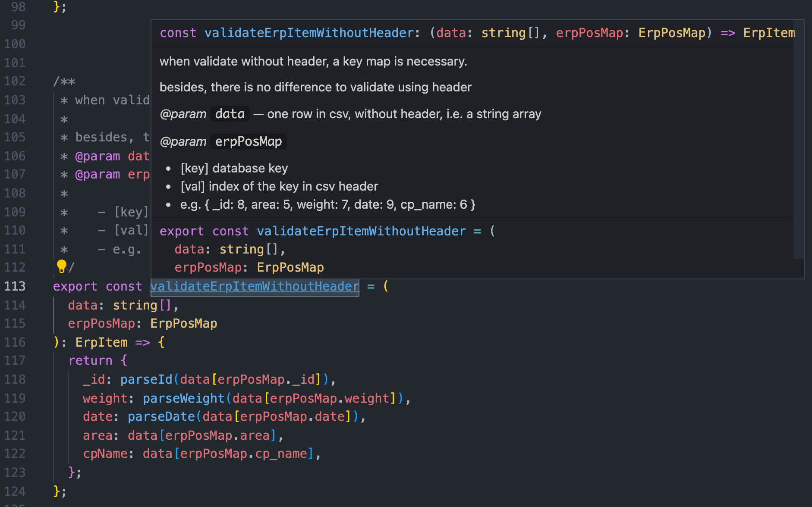
Task: Click 'cpName' property key on line 122
Action: 105,454
